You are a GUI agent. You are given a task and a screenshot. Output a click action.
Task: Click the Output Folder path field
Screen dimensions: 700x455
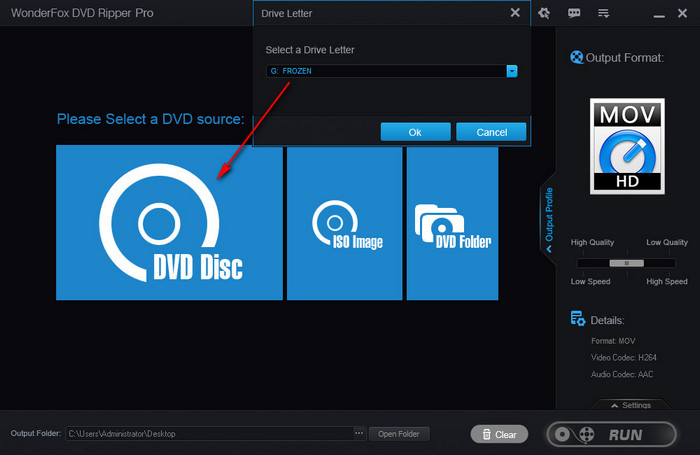coord(209,434)
